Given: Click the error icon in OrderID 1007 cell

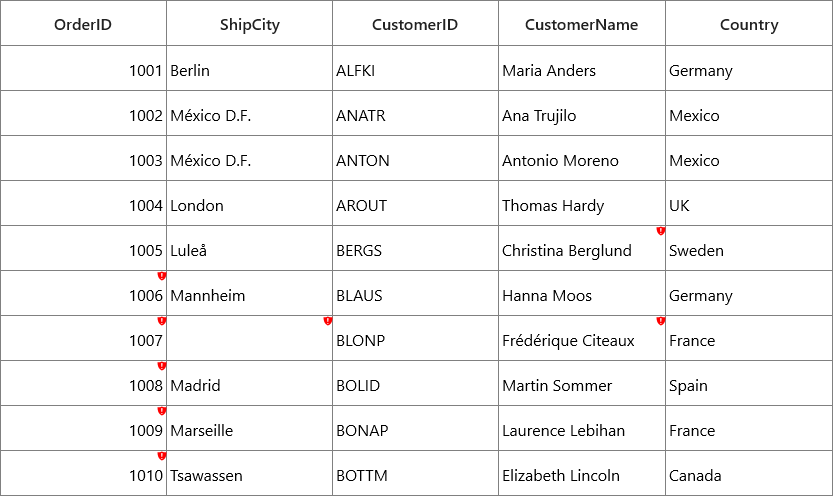Looking at the screenshot, I should point(162,321).
